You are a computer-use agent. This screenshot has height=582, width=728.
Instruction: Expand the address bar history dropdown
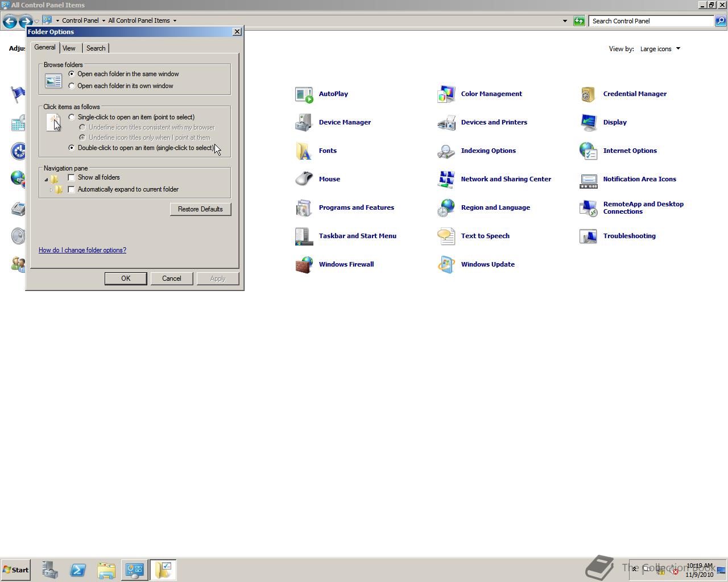point(565,21)
